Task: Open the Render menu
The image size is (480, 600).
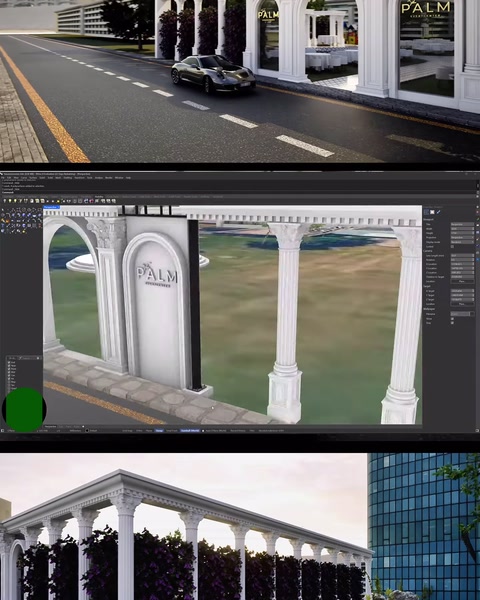Action: (x=109, y=178)
